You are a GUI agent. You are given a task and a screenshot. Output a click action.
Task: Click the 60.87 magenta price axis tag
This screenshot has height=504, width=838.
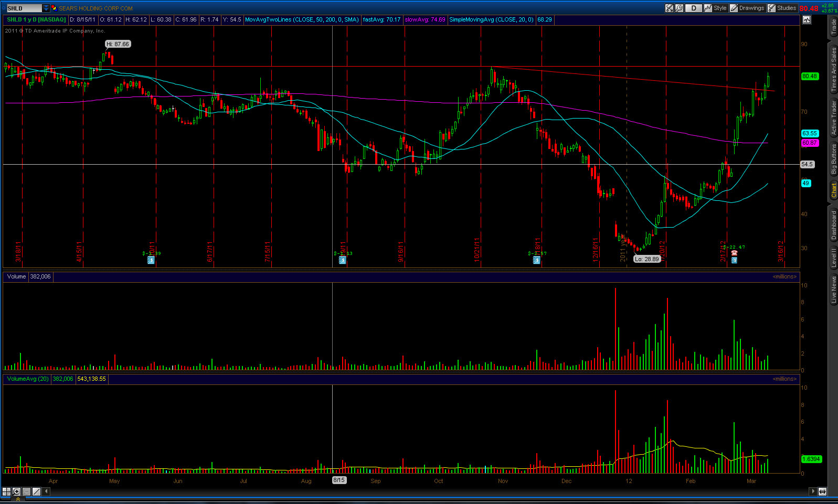point(810,143)
